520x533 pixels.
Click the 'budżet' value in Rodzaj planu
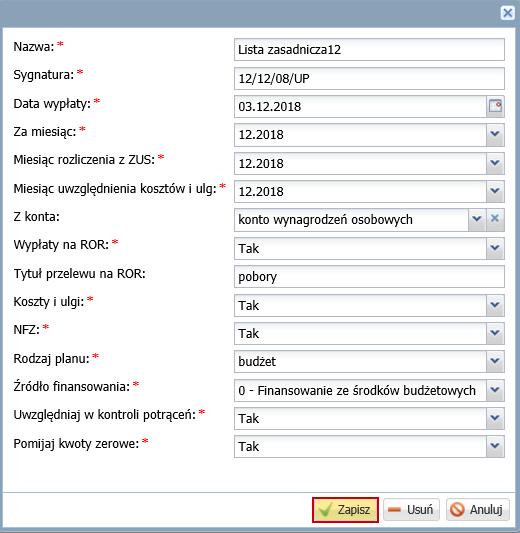click(360, 361)
